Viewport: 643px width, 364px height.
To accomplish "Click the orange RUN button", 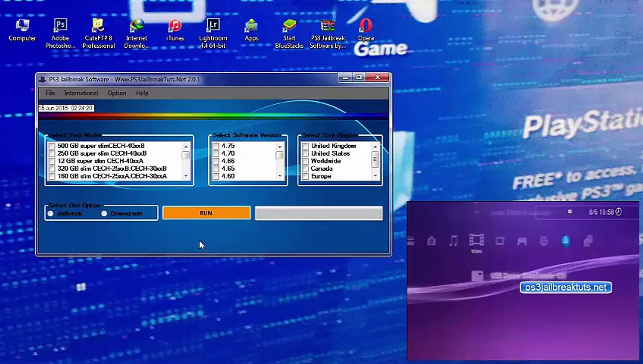I will coord(207,213).
